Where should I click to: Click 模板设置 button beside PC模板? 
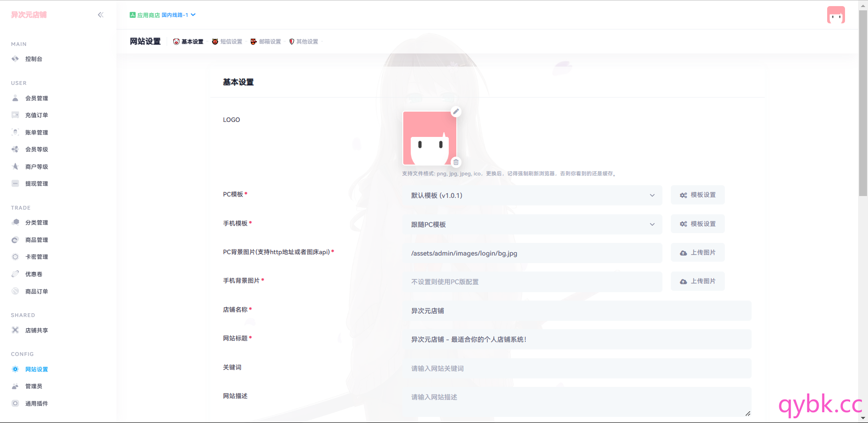pos(698,195)
